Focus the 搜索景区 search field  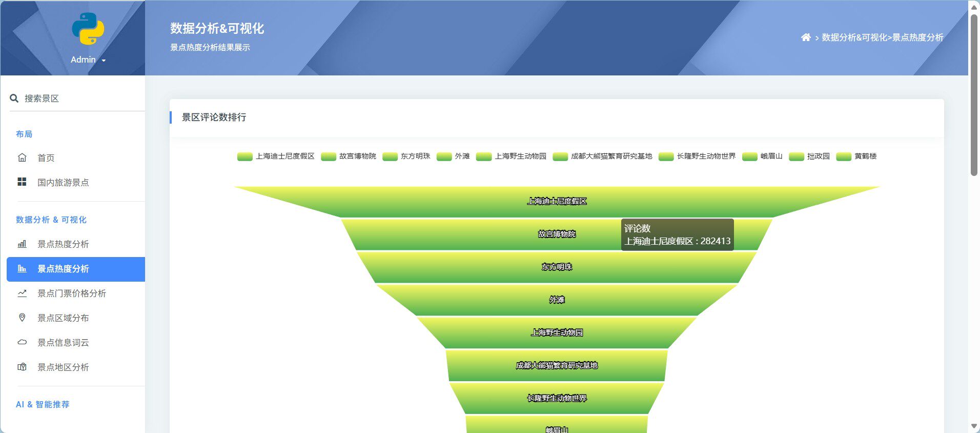pyautogui.click(x=77, y=99)
